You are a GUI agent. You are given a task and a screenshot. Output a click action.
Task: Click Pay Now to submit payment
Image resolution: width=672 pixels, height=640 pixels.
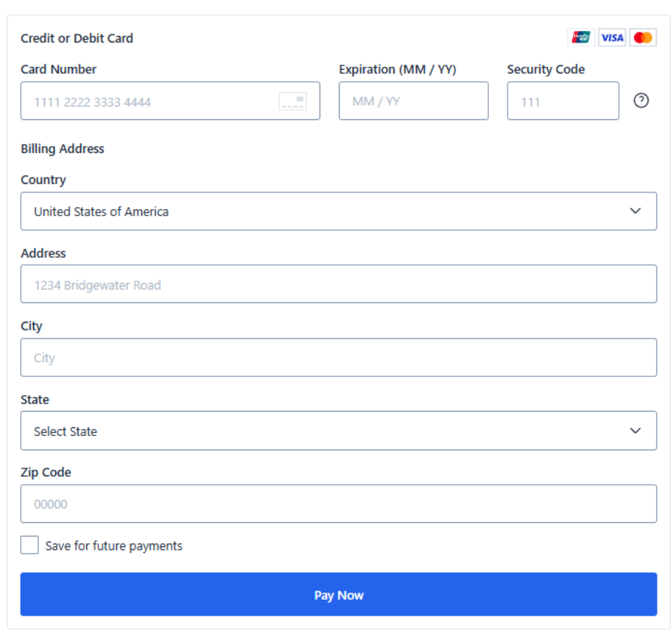click(x=338, y=594)
